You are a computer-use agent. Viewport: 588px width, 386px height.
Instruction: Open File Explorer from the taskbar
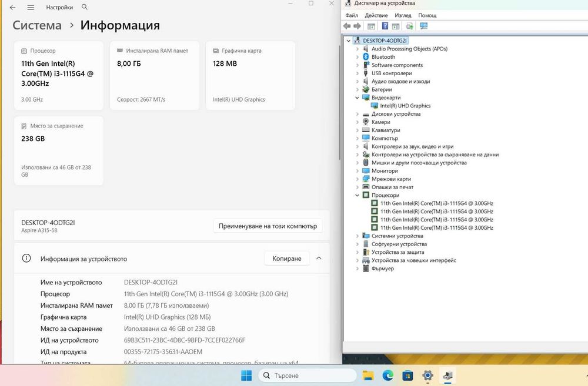368,375
